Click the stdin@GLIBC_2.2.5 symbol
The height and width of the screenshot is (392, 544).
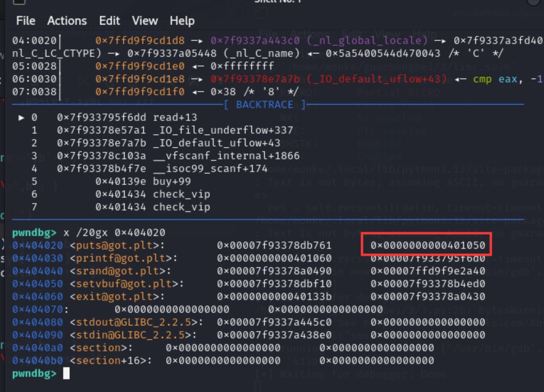tap(133, 335)
